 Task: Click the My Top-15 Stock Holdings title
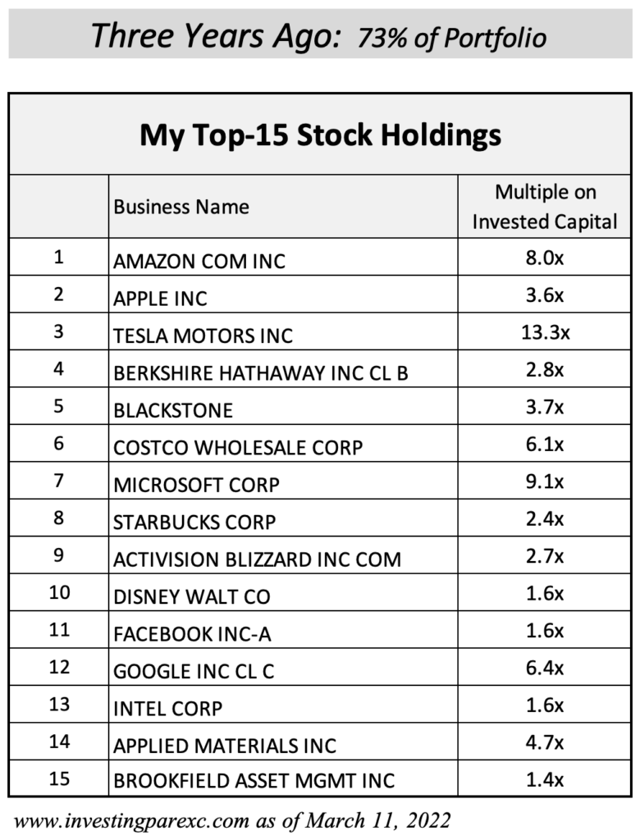[x=321, y=135]
